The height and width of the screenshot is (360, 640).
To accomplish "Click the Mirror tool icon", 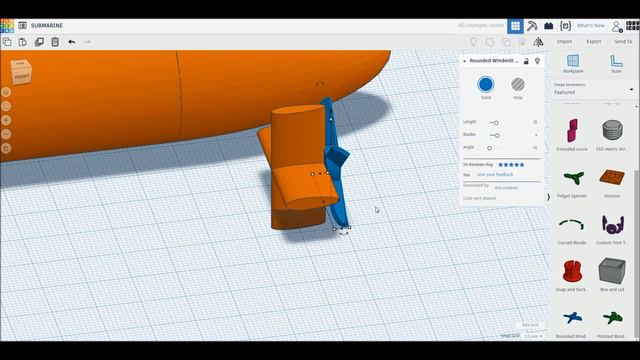I will [x=538, y=42].
